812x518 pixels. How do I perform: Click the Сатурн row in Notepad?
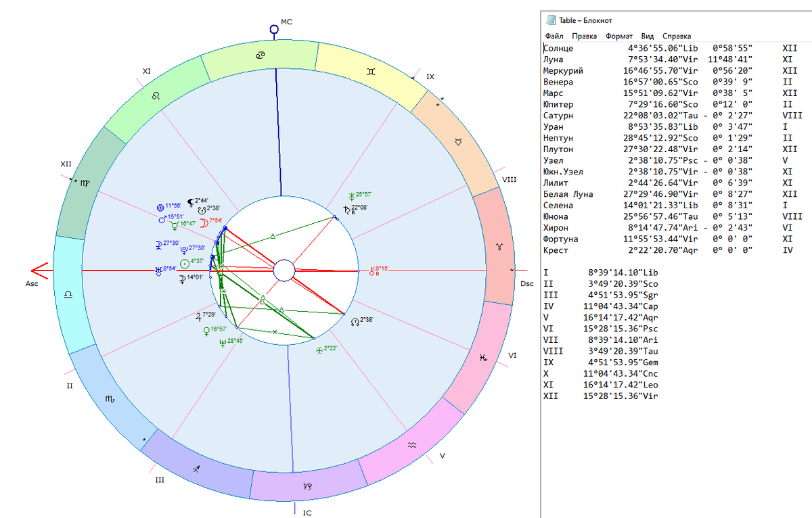pyautogui.click(x=673, y=116)
